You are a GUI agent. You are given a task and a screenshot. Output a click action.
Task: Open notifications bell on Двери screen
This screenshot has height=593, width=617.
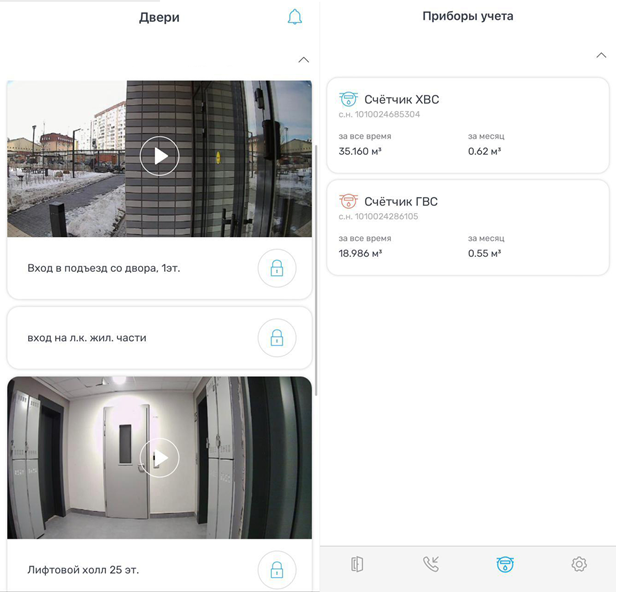coord(295,17)
